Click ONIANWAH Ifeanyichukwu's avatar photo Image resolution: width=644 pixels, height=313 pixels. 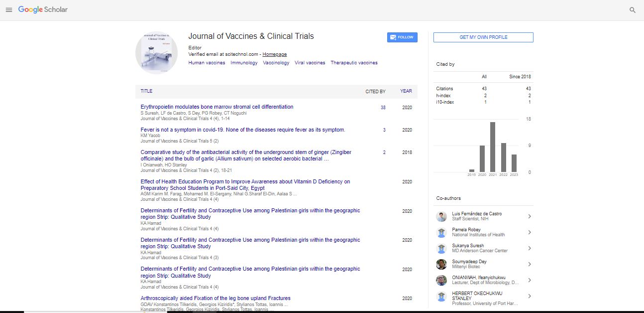(441, 280)
